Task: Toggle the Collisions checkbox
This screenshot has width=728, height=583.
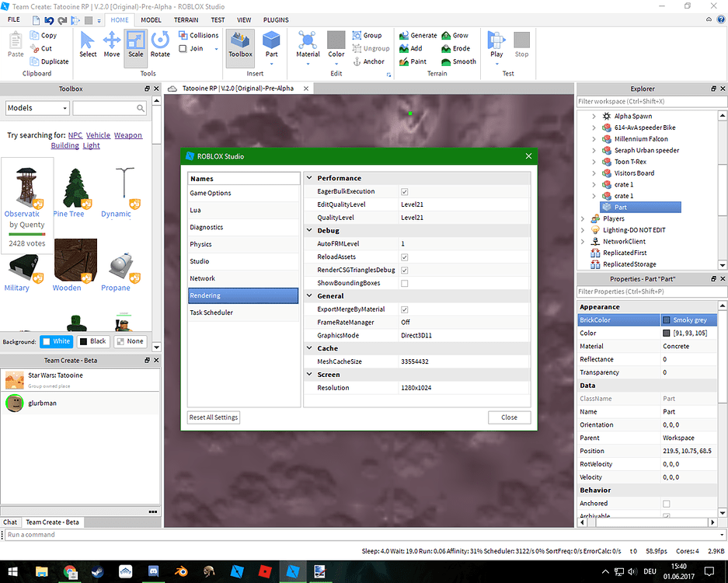Action: (x=183, y=35)
